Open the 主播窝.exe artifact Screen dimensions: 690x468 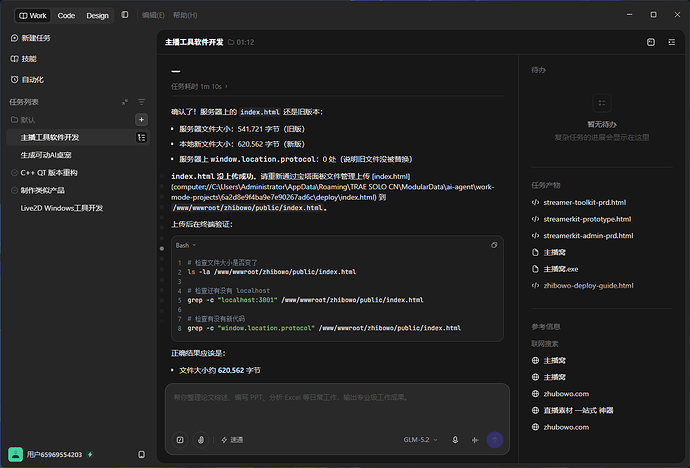(561, 269)
